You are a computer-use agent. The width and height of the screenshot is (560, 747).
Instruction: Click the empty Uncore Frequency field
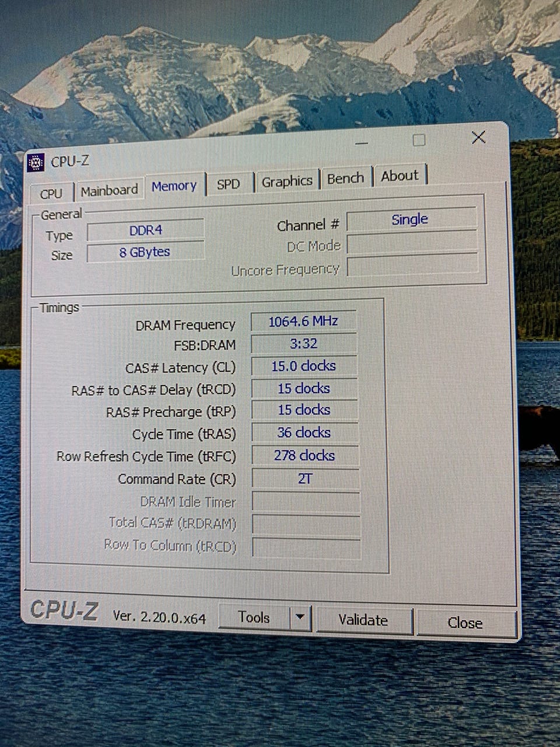click(x=412, y=266)
